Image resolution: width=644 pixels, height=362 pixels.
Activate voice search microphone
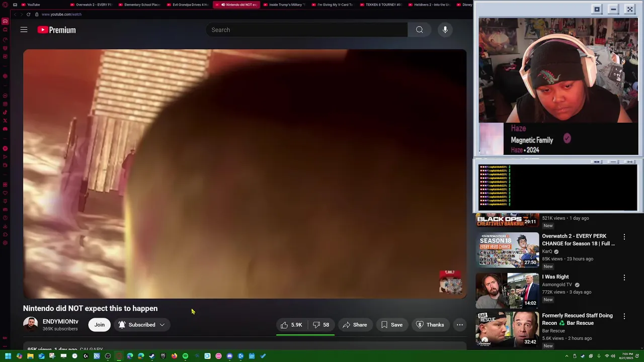pyautogui.click(x=445, y=30)
